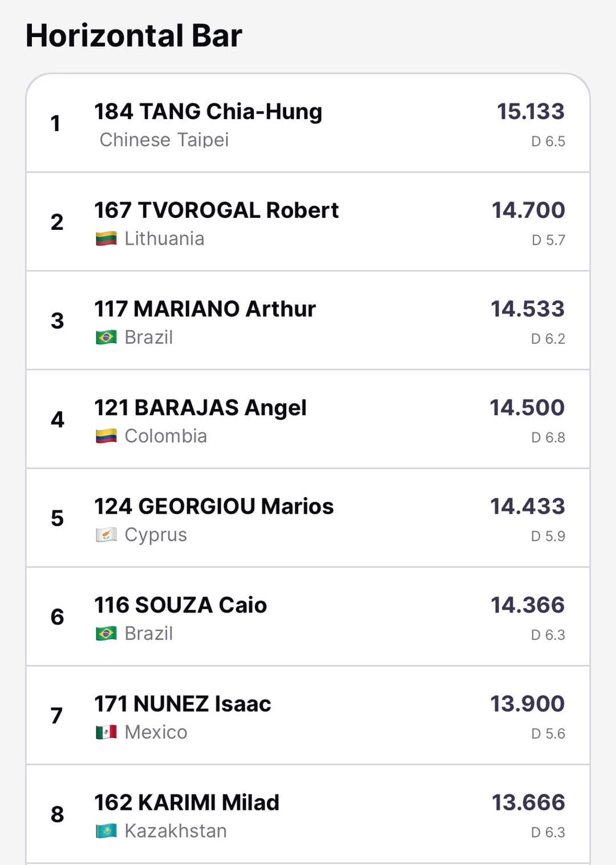Click the Colombia flag icon
This screenshot has width=616, height=865.
point(106,436)
